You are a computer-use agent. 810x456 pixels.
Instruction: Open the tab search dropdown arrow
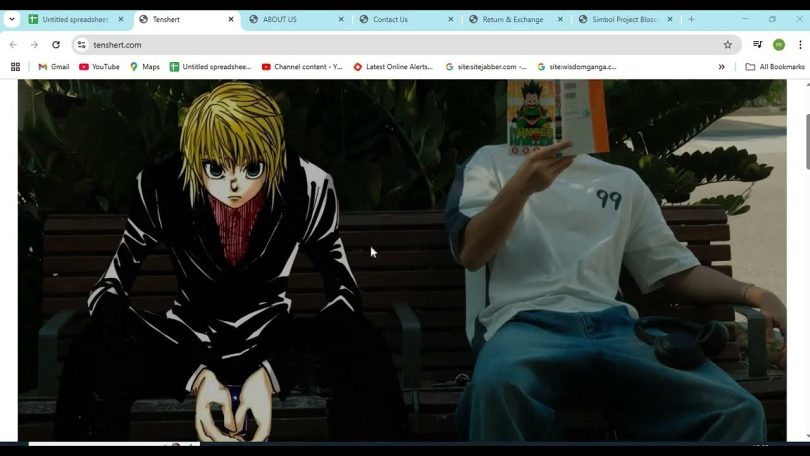point(11,19)
